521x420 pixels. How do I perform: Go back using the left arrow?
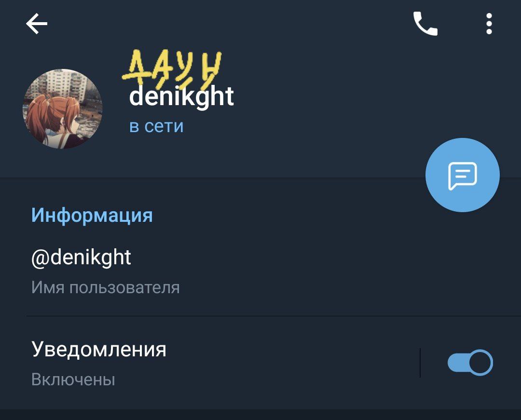tap(37, 24)
